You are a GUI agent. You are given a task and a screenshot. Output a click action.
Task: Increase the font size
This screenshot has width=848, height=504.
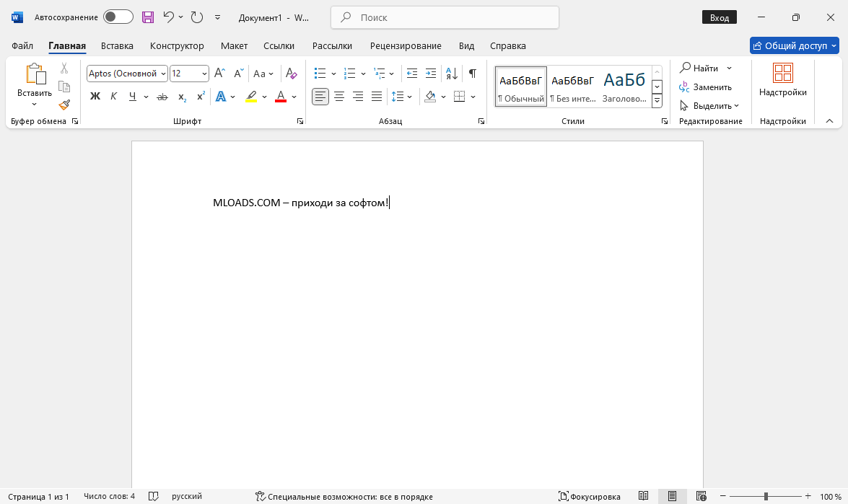[219, 73]
